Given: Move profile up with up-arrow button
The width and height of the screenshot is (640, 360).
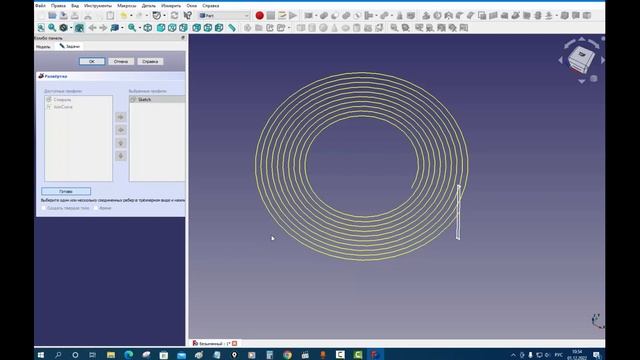Looking at the screenshot, I should 120,143.
